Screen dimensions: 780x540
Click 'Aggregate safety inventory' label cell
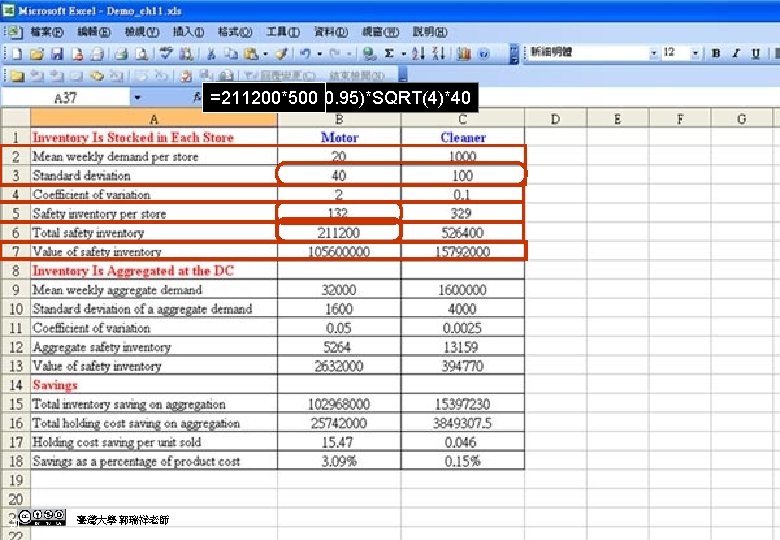point(154,347)
